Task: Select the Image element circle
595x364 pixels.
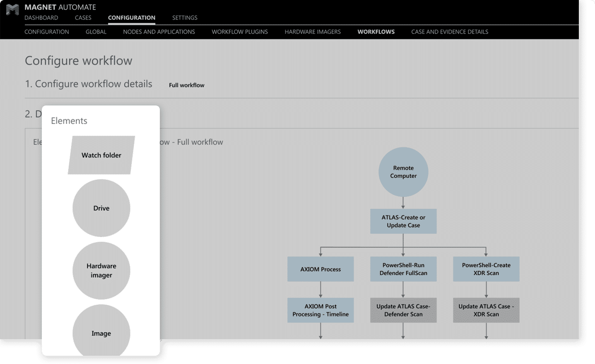Action: 101,331
